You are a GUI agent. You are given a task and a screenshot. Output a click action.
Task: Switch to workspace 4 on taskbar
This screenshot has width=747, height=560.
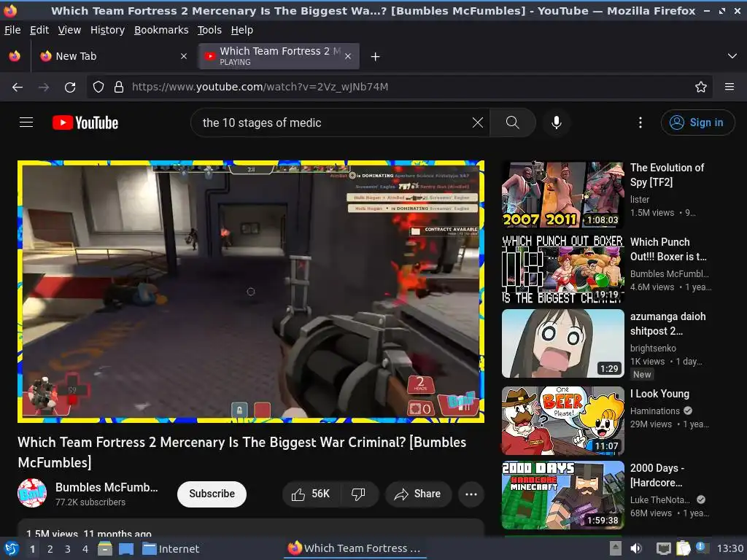tap(85, 549)
